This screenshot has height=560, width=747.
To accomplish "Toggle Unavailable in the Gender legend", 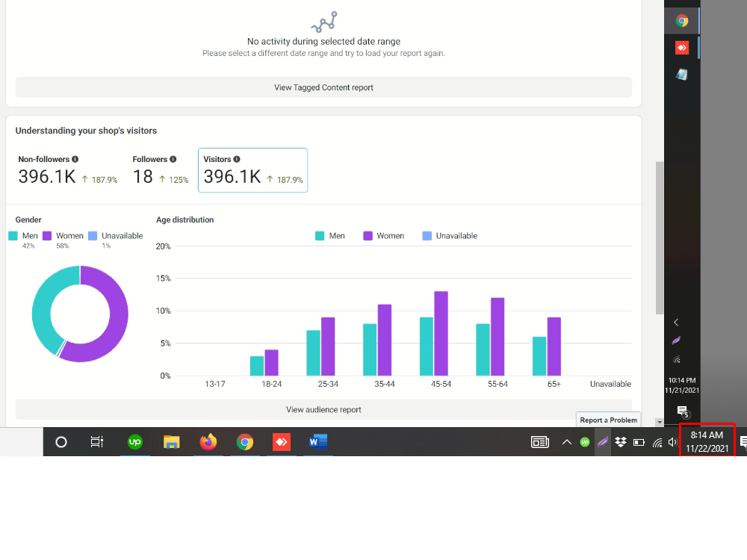I will pyautogui.click(x=116, y=236).
